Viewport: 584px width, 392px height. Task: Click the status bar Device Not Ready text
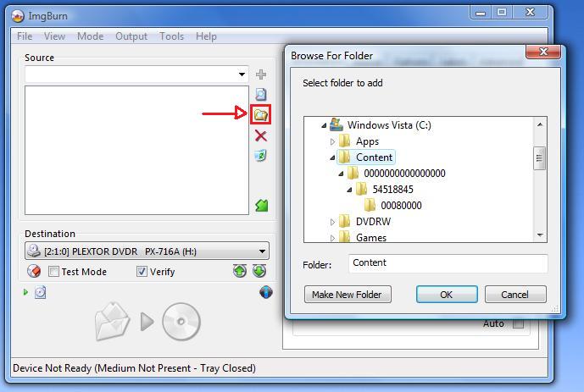[x=134, y=368]
